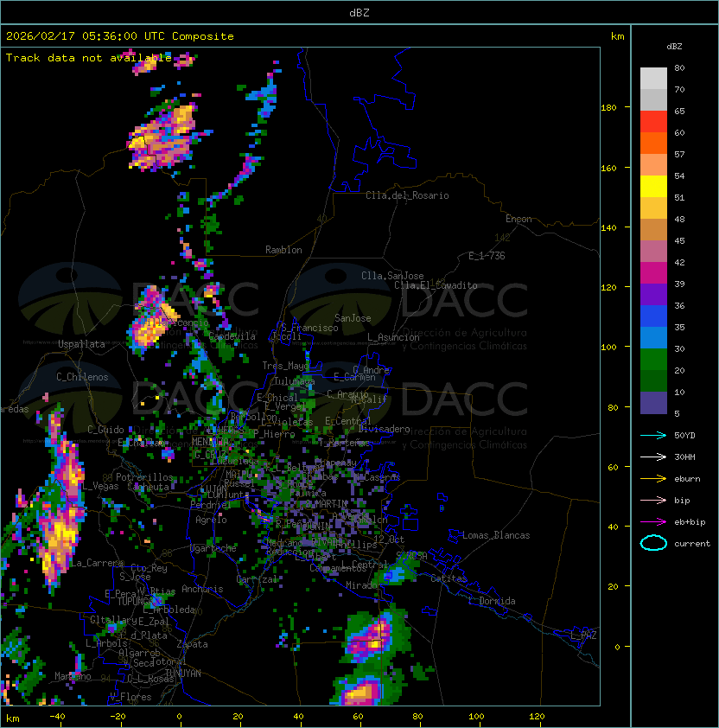The image size is (719, 728).
Task: Click the 'C_Guido' map label
Action: click(105, 430)
